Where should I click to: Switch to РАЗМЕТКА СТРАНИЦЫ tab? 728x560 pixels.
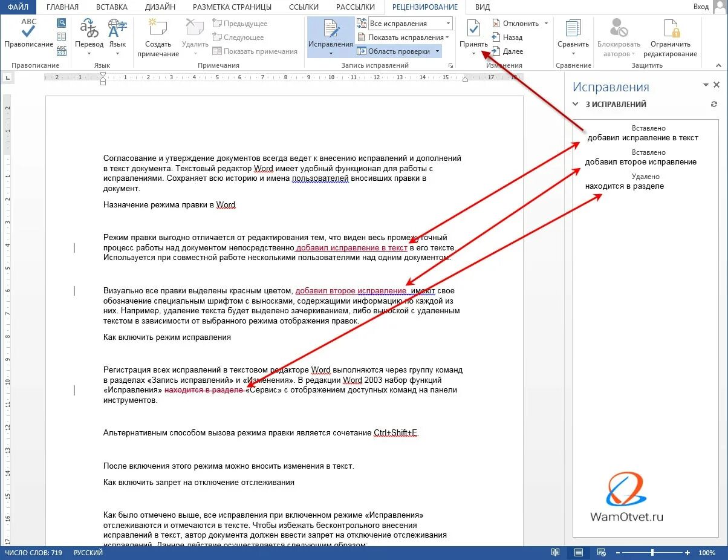pyautogui.click(x=233, y=7)
